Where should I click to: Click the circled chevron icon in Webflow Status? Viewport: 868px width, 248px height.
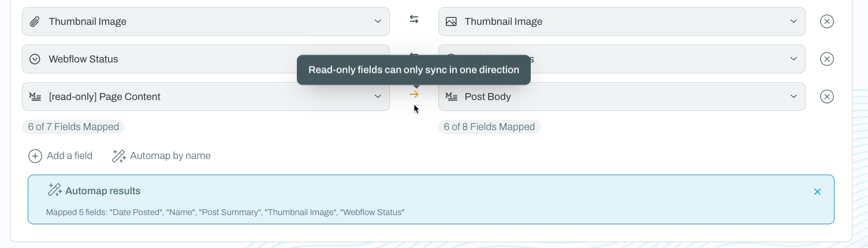(35, 59)
